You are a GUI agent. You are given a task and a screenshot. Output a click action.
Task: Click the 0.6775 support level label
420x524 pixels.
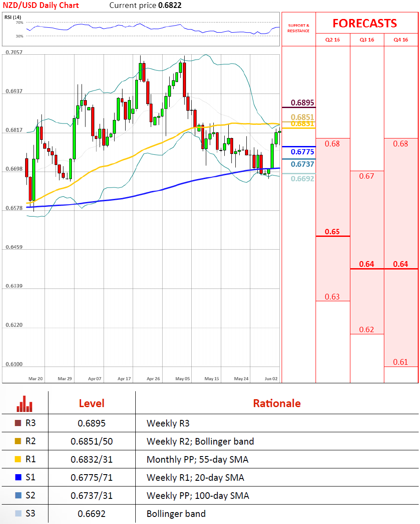tap(302, 152)
